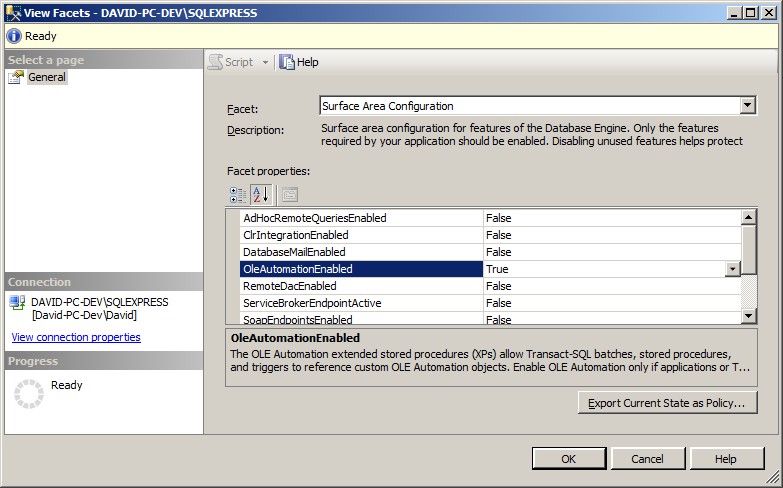
Task: Click Export Current State as Policy
Action: point(667,403)
